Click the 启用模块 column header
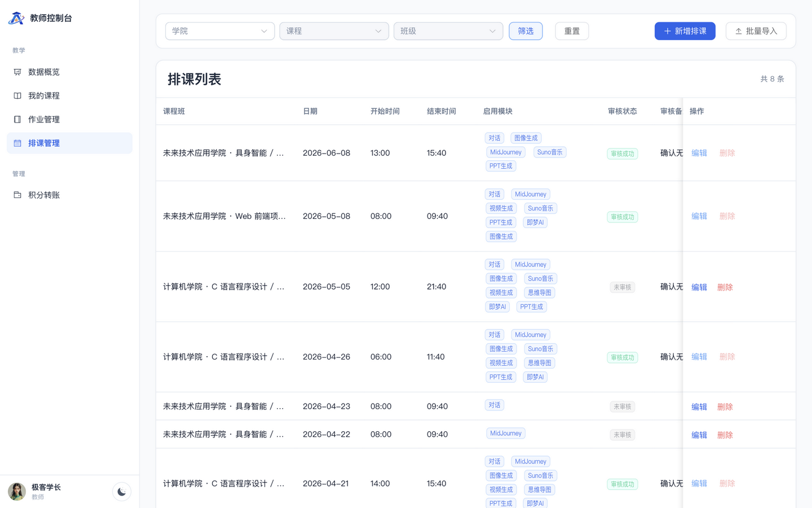This screenshot has width=812, height=508. [498, 111]
